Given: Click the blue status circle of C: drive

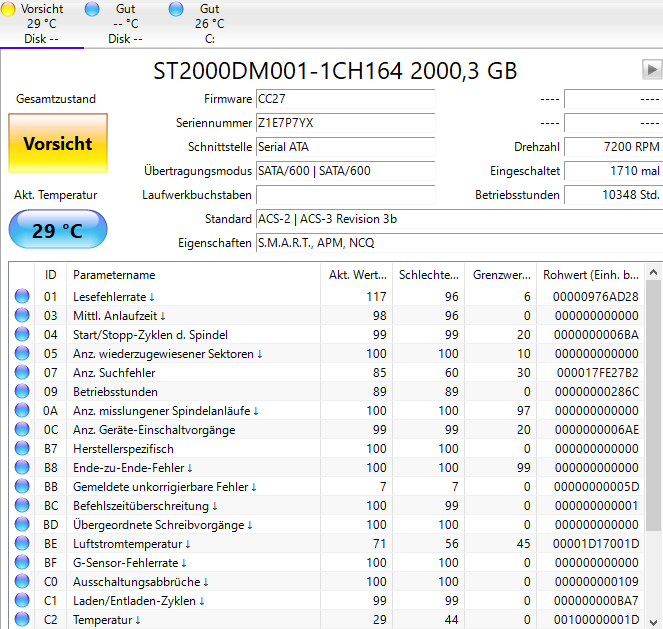Looking at the screenshot, I should click(176, 9).
